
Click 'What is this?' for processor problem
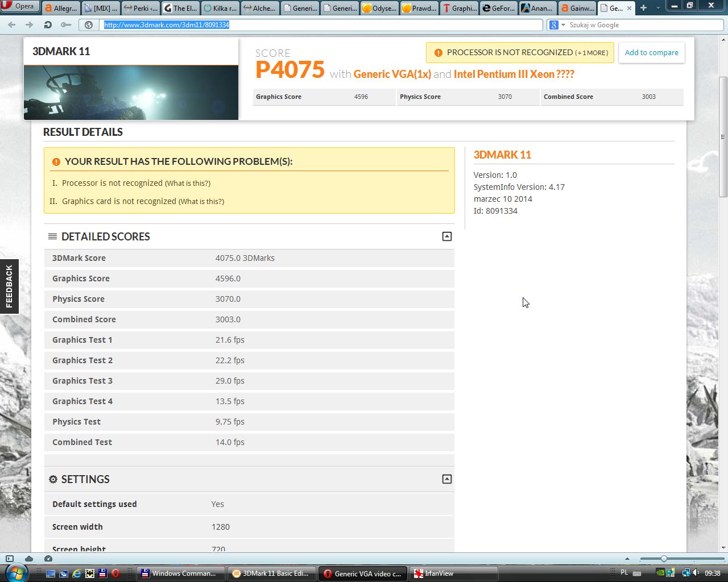tap(188, 183)
